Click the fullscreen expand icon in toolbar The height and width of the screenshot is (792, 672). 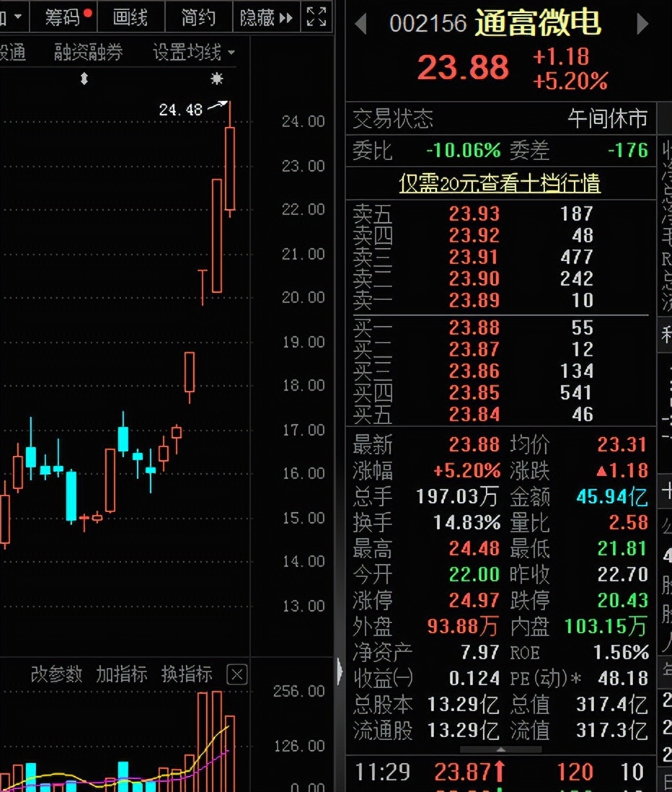316,17
